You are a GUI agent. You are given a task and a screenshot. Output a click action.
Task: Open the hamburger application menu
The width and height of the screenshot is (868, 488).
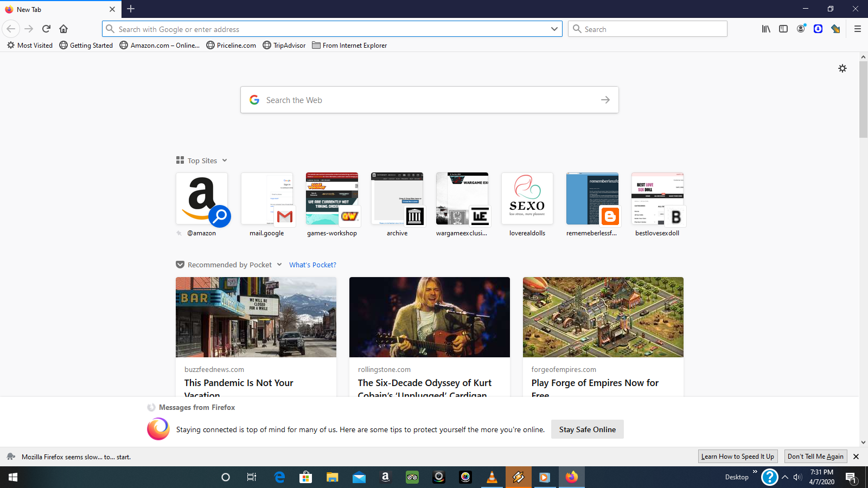(858, 29)
